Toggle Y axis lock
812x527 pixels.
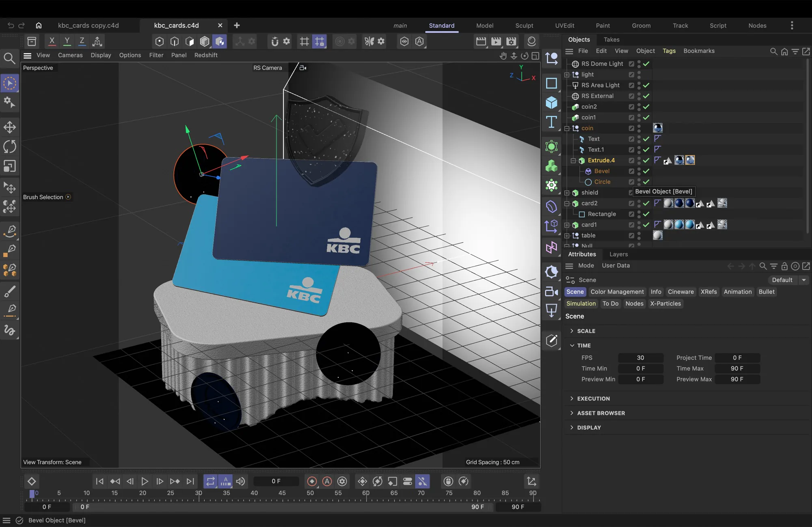(67, 41)
